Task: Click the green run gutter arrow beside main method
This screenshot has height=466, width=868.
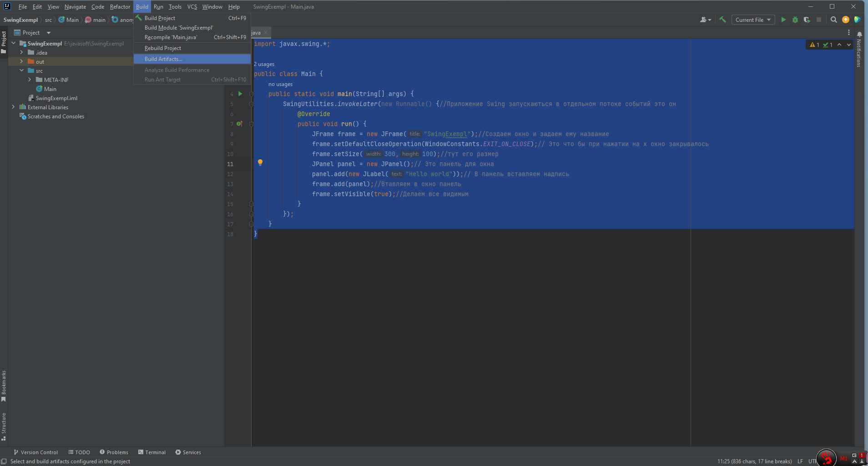Action: [240, 94]
